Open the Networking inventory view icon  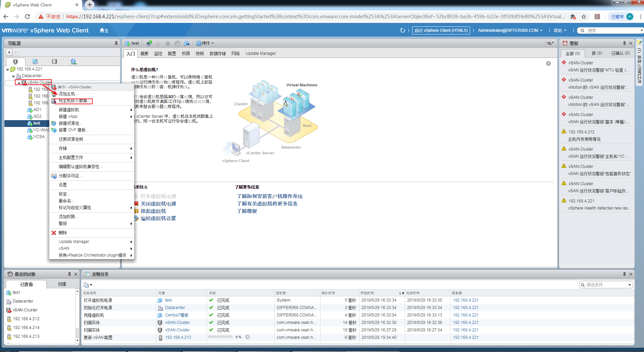73,62
